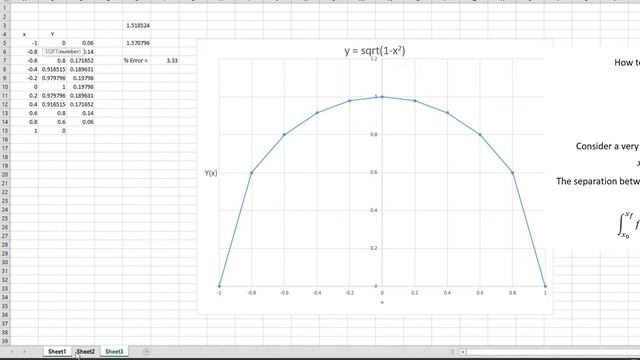Click the previous sheet navigation arrow
Screen dimensions: 640x360
(x=12, y=351)
